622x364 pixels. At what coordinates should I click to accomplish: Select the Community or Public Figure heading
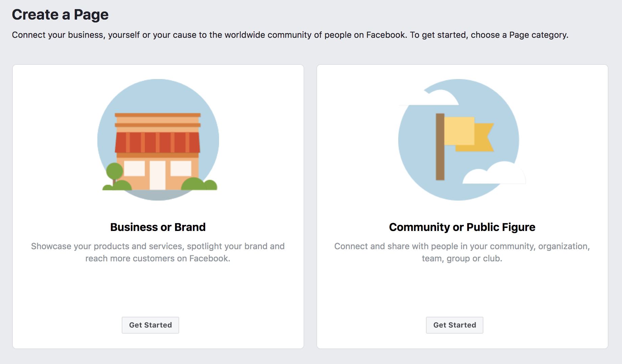pyautogui.click(x=462, y=227)
